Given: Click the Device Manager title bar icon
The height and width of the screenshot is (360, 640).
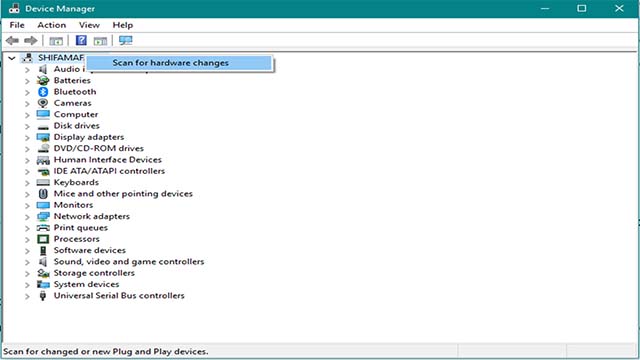Looking at the screenshot, I should (14, 8).
